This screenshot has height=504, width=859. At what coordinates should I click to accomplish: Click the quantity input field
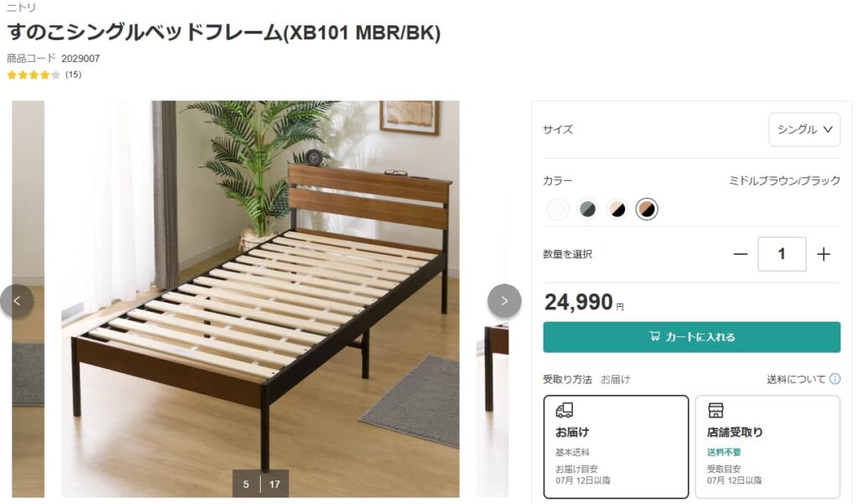tap(782, 253)
